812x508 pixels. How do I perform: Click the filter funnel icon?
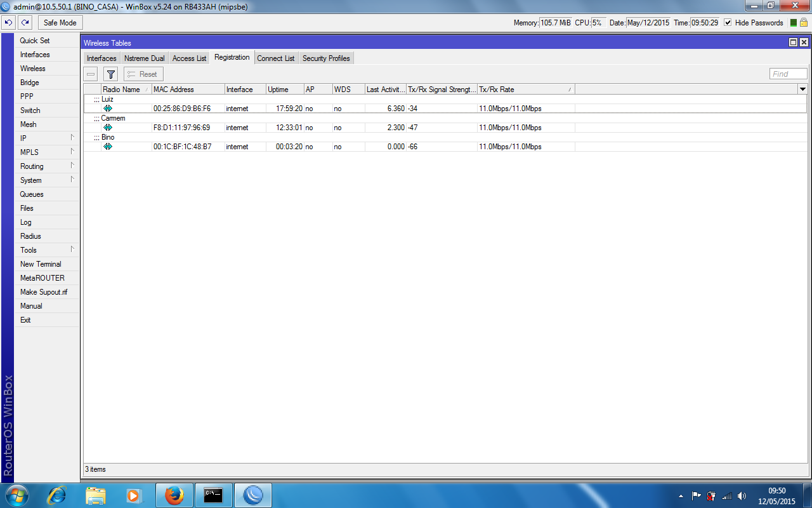[111, 74]
